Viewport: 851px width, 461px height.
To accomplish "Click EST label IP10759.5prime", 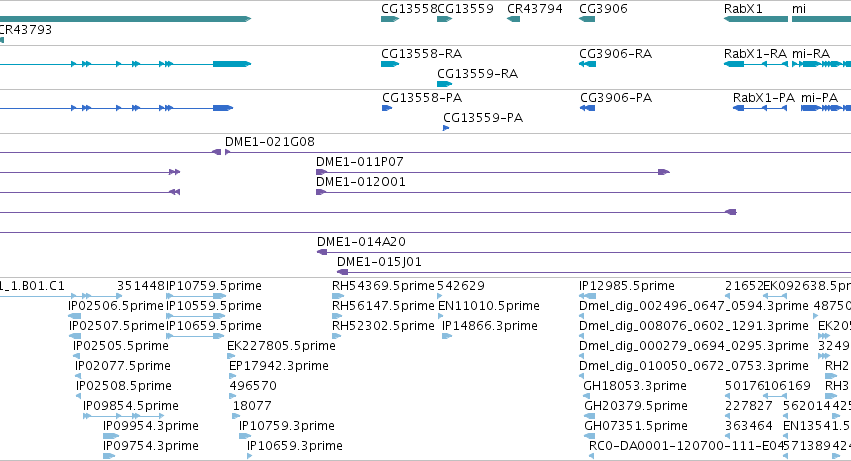I will coord(214,286).
